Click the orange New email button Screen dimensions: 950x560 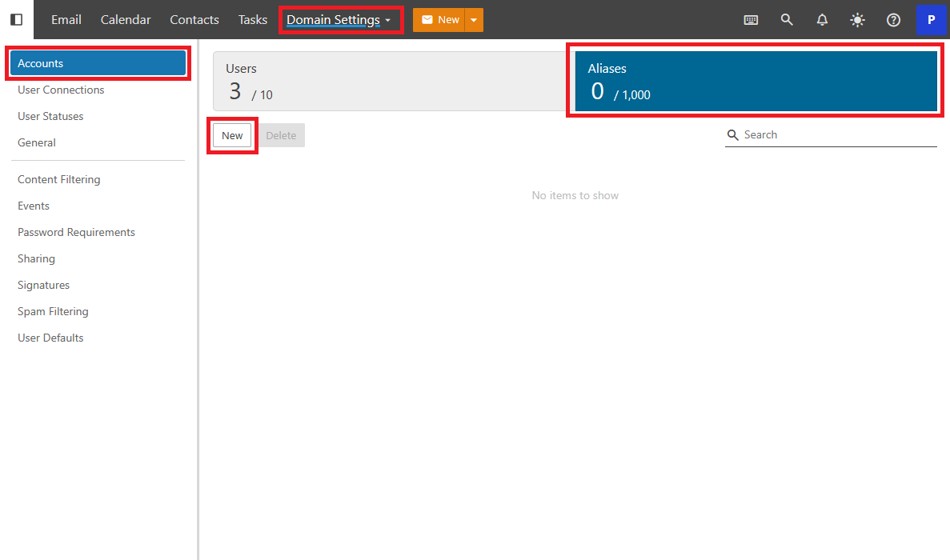point(439,20)
